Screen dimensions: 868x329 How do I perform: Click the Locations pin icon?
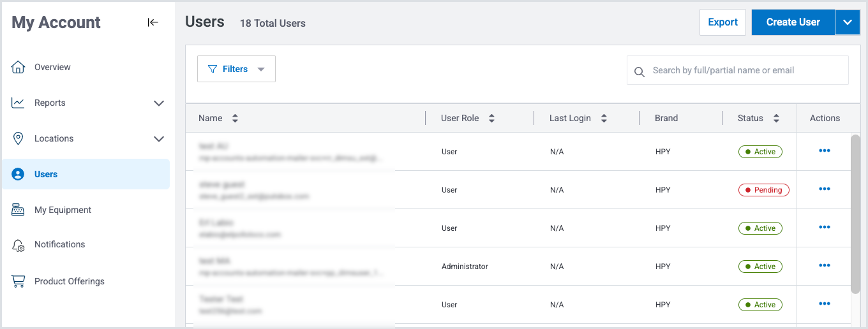point(18,138)
